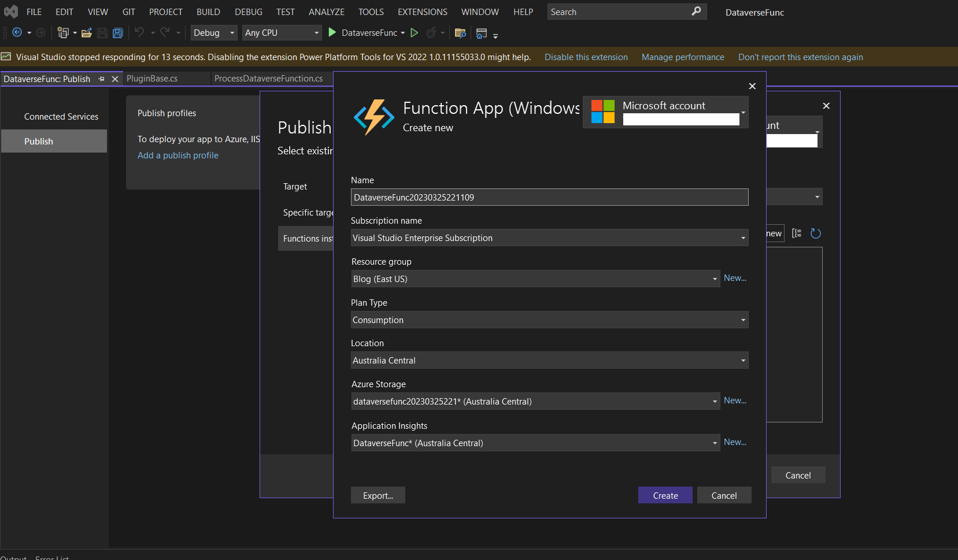Open the EXTENSIONS menu
The height and width of the screenshot is (560, 958).
(423, 12)
